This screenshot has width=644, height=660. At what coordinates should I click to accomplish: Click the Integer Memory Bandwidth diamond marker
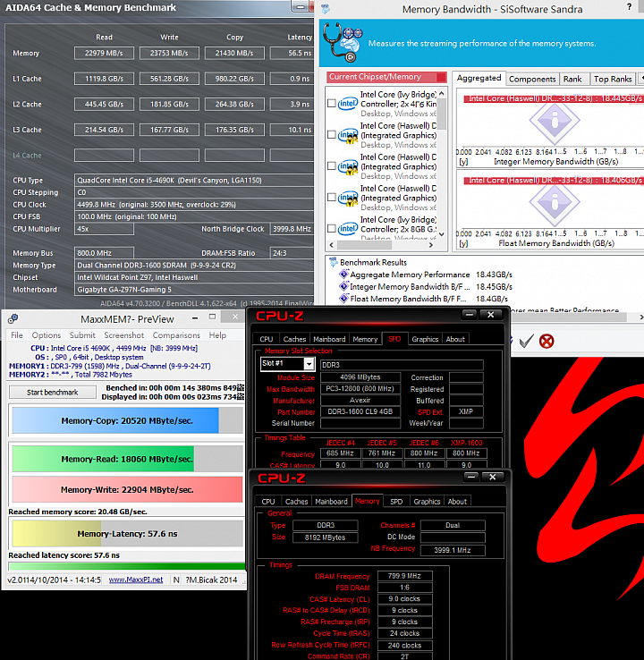(555, 120)
